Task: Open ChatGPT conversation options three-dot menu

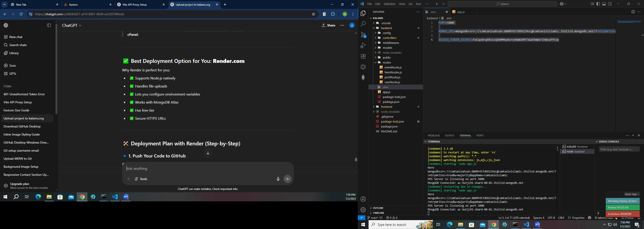Action: [342, 25]
